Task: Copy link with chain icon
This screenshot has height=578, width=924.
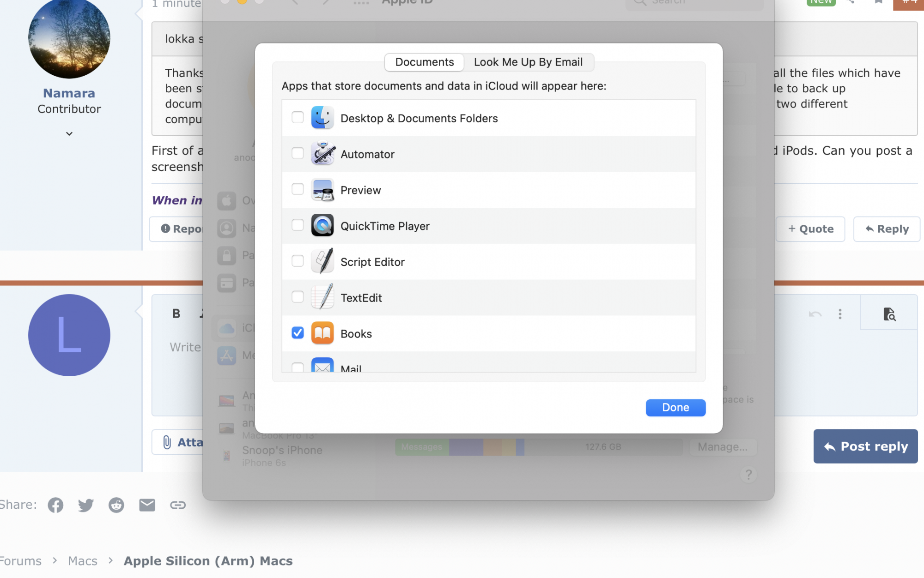Action: [178, 505]
